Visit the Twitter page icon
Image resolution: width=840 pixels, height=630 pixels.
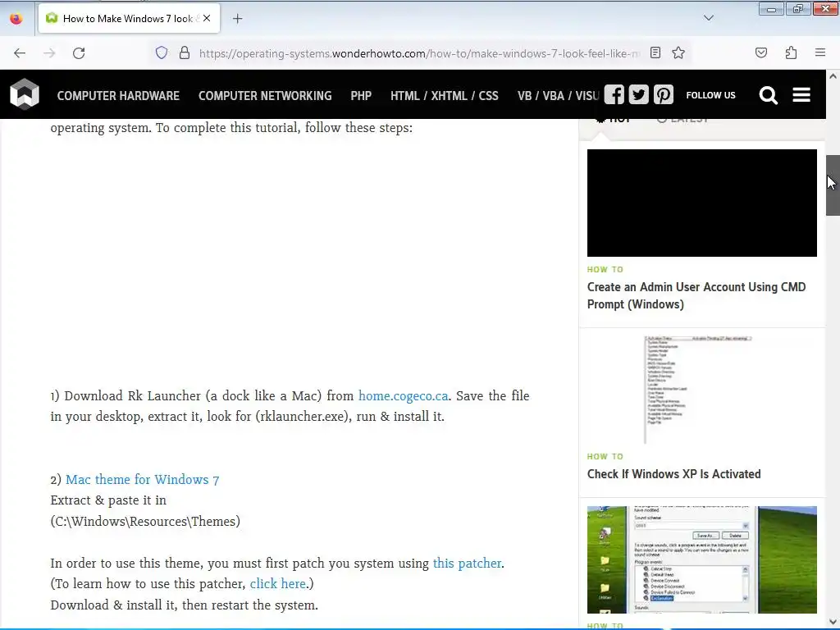click(638, 95)
